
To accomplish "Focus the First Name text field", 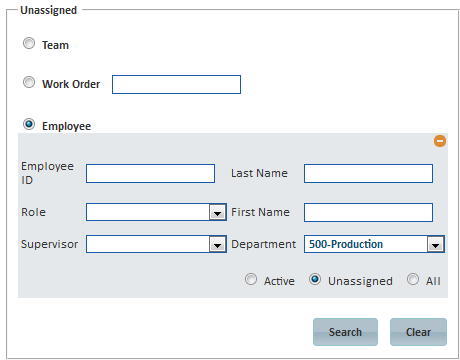I will pos(368,212).
